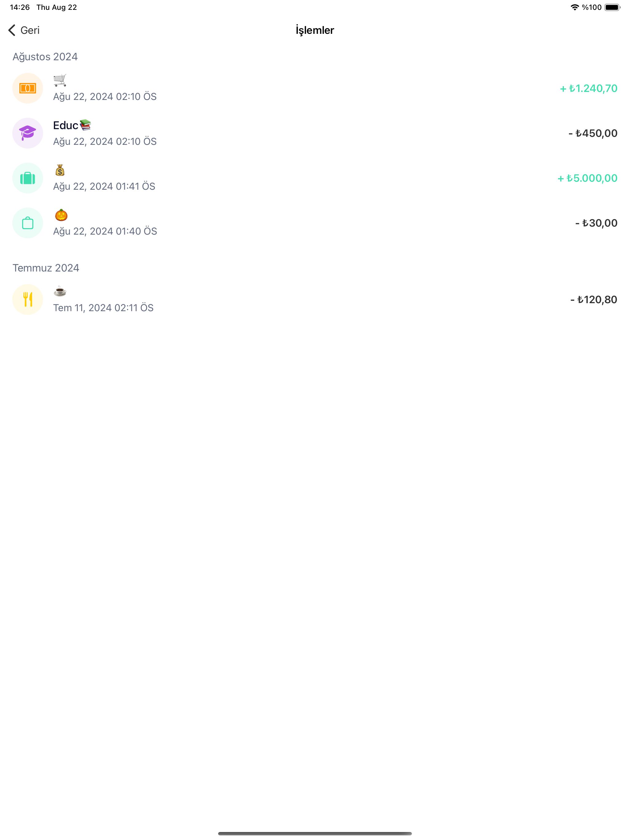Select the +₺5.000,00 income amount
Image resolution: width=630 pixels, height=840 pixels.
click(587, 178)
